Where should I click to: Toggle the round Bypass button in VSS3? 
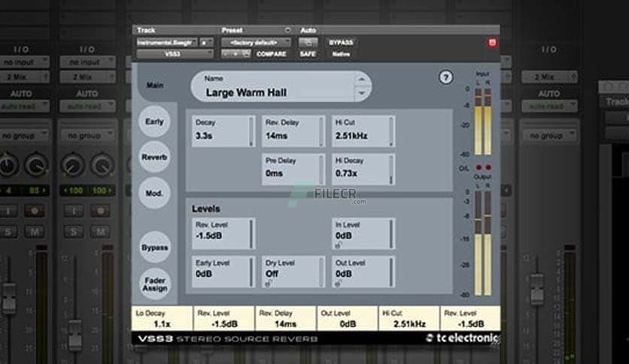pos(154,247)
